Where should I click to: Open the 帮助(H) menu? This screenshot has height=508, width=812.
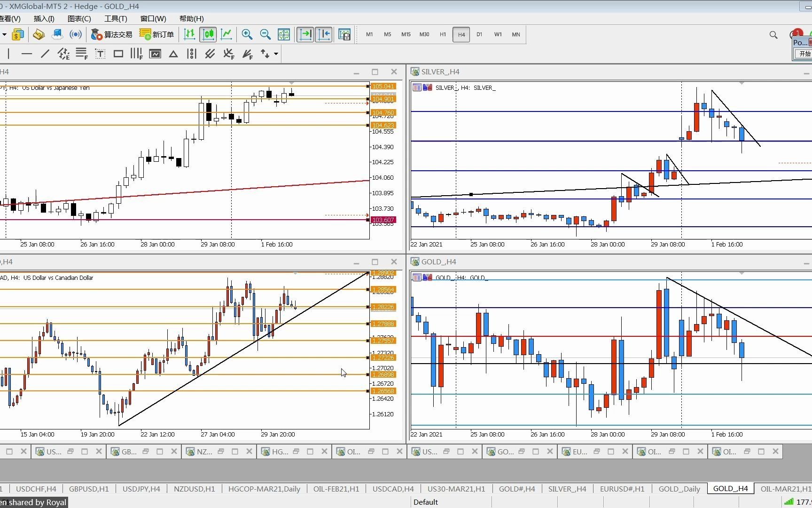click(x=192, y=19)
